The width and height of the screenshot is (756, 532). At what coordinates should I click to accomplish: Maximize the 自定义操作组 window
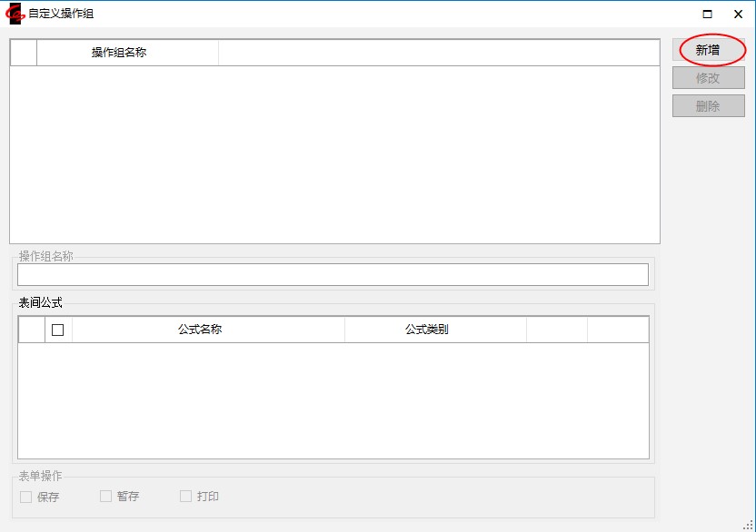tap(707, 14)
